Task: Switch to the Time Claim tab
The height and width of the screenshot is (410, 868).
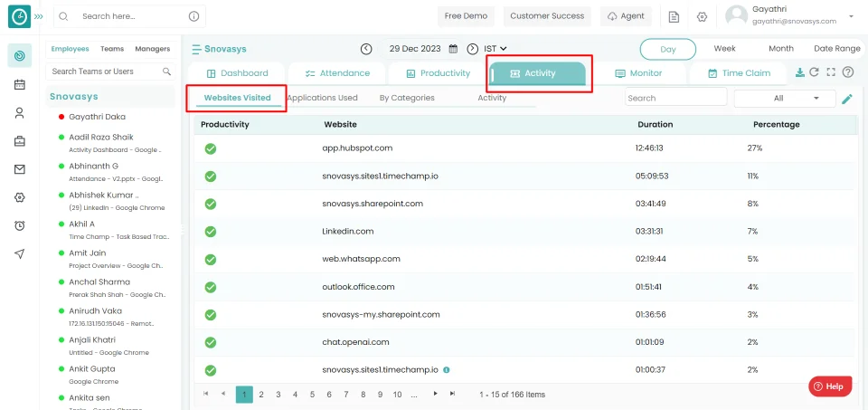Action: (739, 73)
